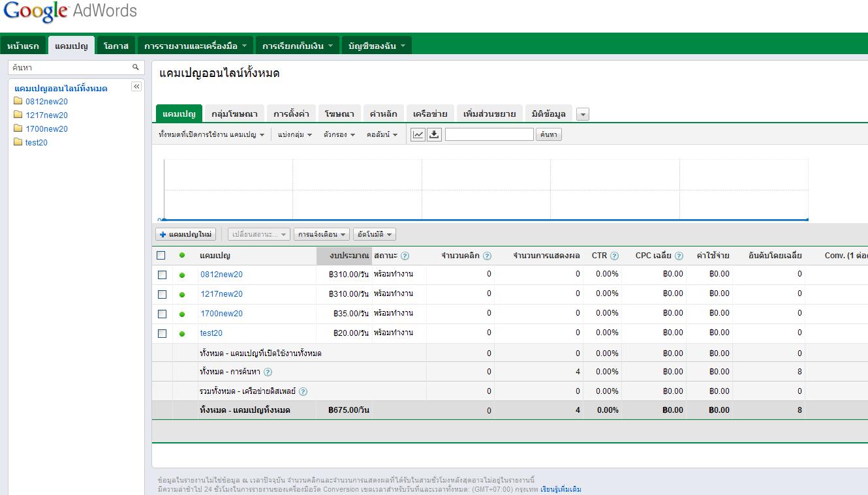Expand the more-tabs arrow after มิติข้อมูล
This screenshot has height=495, width=868.
click(583, 114)
